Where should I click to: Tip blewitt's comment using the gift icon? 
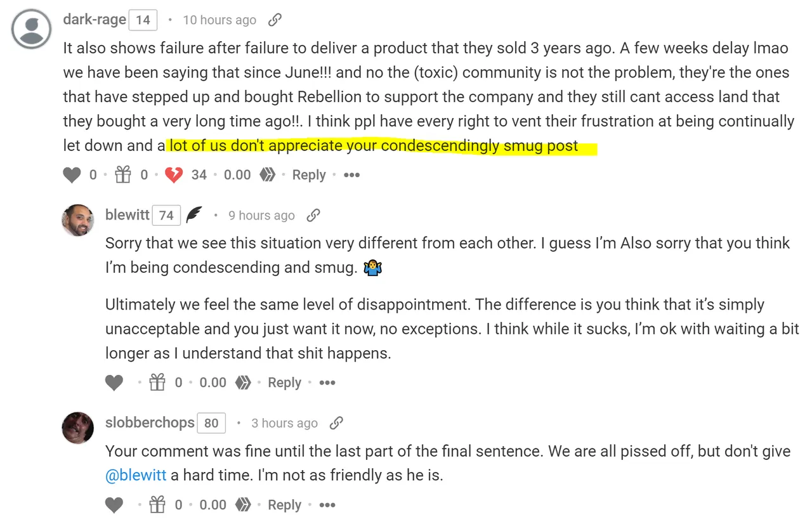point(157,383)
